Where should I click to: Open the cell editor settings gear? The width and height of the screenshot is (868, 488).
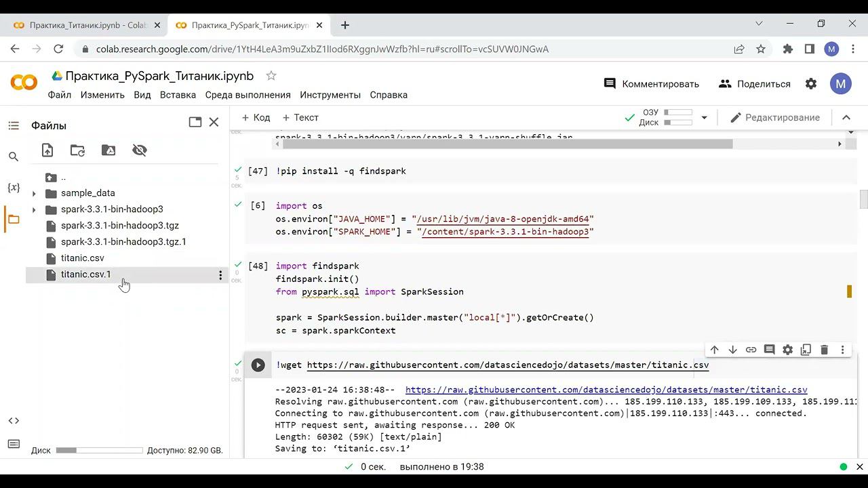[787, 350]
